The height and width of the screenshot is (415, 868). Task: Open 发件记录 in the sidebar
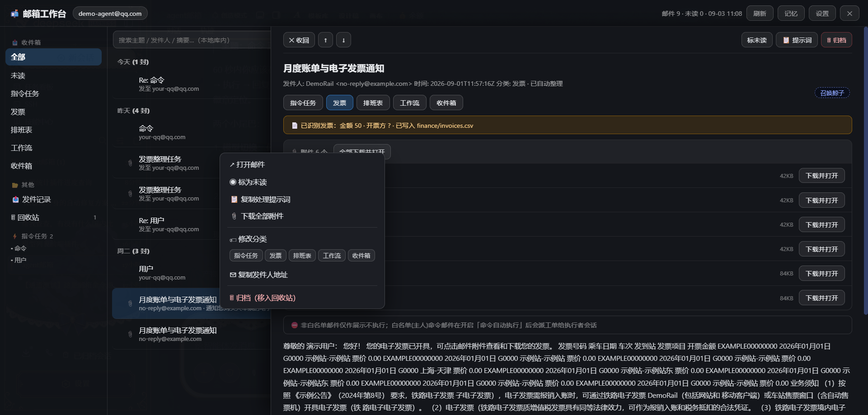53,199
